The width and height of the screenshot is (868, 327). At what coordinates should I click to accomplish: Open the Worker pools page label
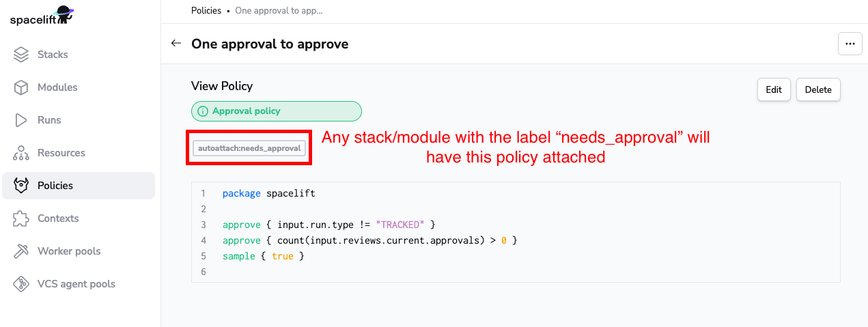click(x=69, y=251)
